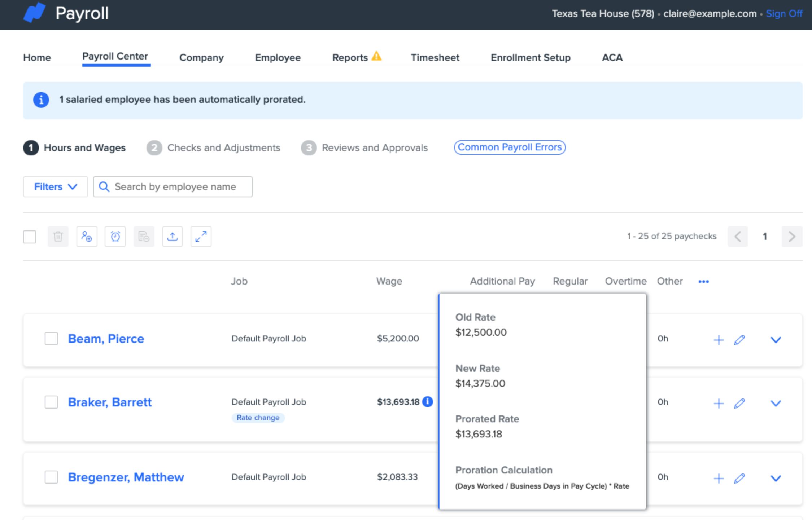Click the $5,200.00 wage value
812x520 pixels.
click(x=398, y=339)
